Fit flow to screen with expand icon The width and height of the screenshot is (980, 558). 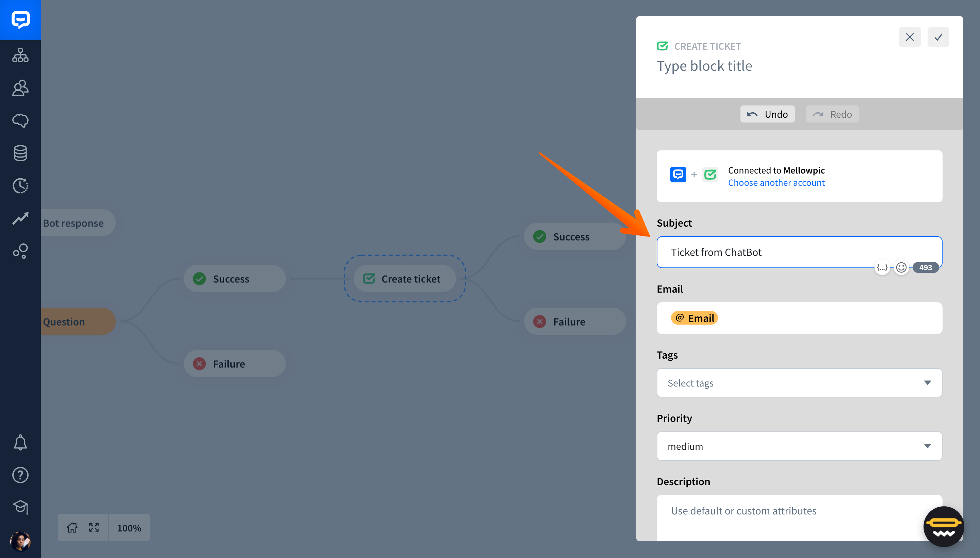point(94,528)
